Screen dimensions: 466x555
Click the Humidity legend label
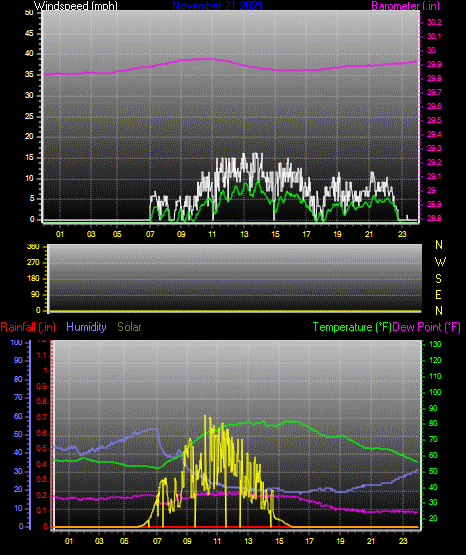point(86,327)
